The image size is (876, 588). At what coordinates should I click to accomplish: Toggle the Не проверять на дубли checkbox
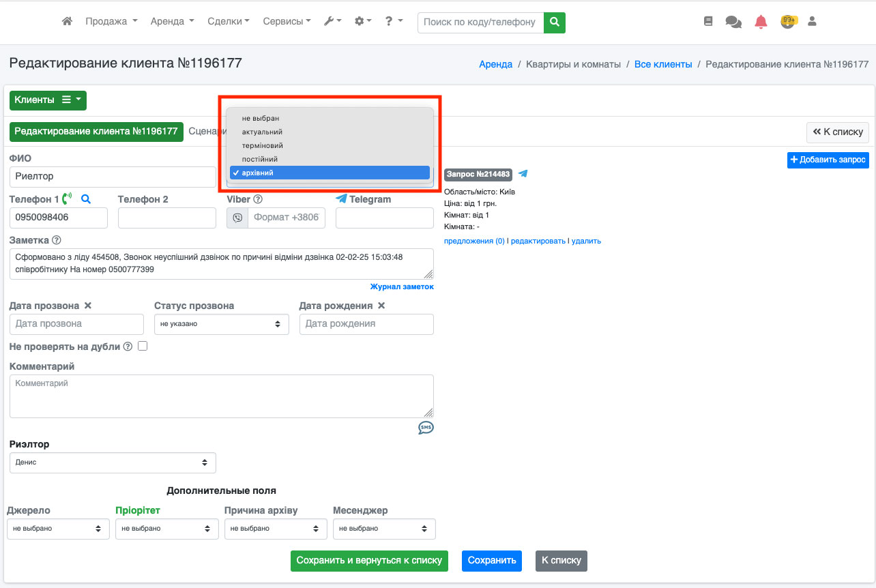pyautogui.click(x=143, y=346)
